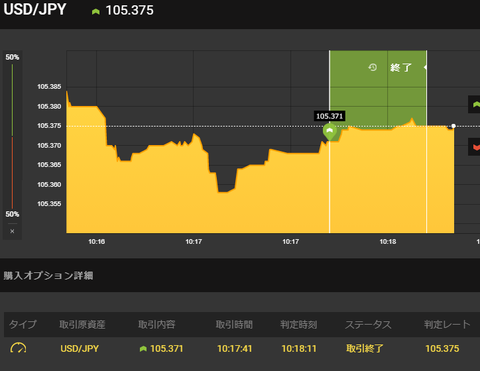Image resolution: width=480 pixels, height=371 pixels.
Task: Click the 判定時刻 column header
Action: coord(299,324)
